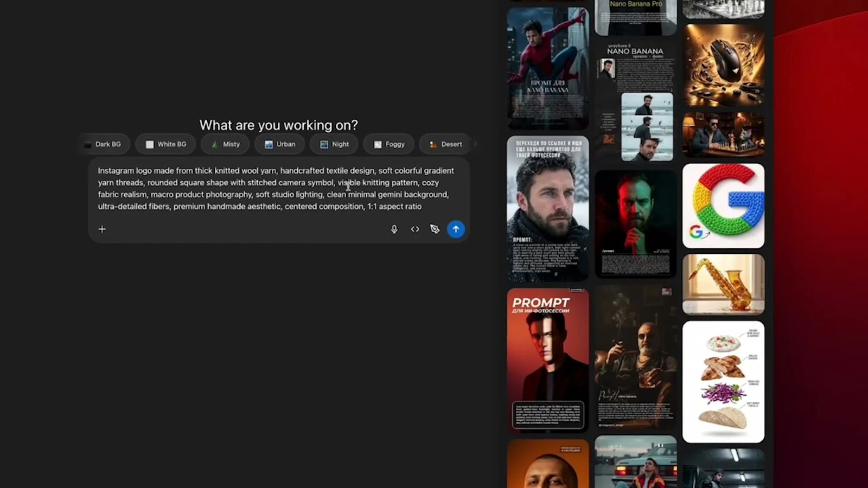
Task: Expand more presets with right chevron arrow
Action: [x=475, y=144]
